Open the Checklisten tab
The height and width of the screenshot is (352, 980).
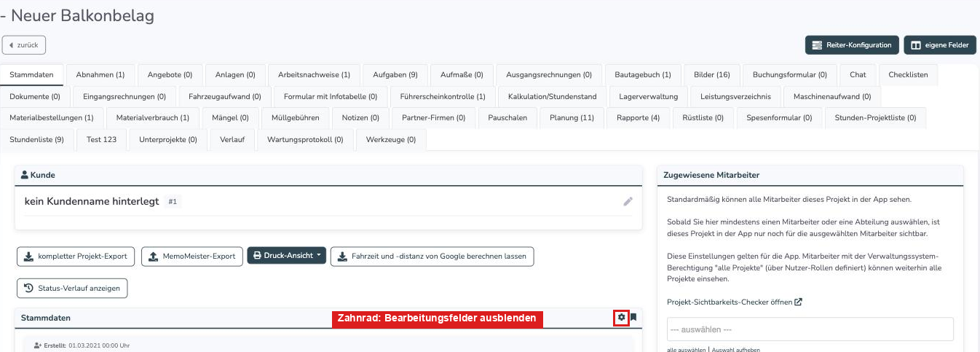click(908, 74)
